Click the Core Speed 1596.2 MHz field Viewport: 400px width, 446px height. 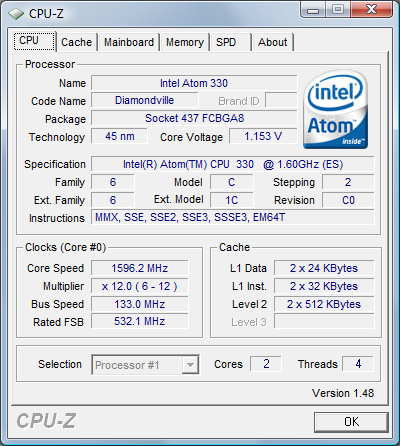(140, 268)
